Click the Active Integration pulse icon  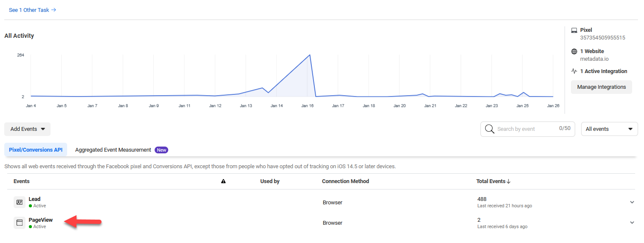coord(574,71)
